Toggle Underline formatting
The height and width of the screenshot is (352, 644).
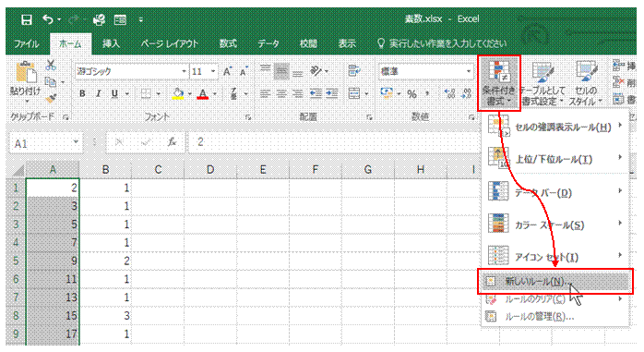pyautogui.click(x=114, y=94)
